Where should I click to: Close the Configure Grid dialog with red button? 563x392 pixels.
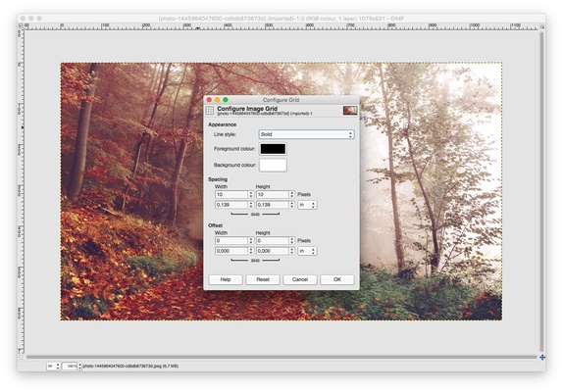pos(209,100)
